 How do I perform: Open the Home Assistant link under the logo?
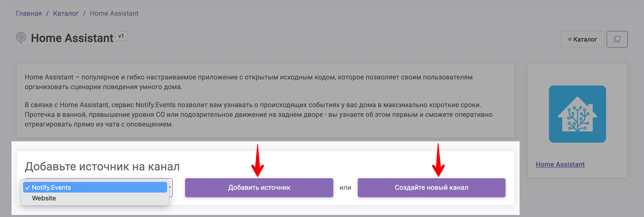pyautogui.click(x=560, y=164)
